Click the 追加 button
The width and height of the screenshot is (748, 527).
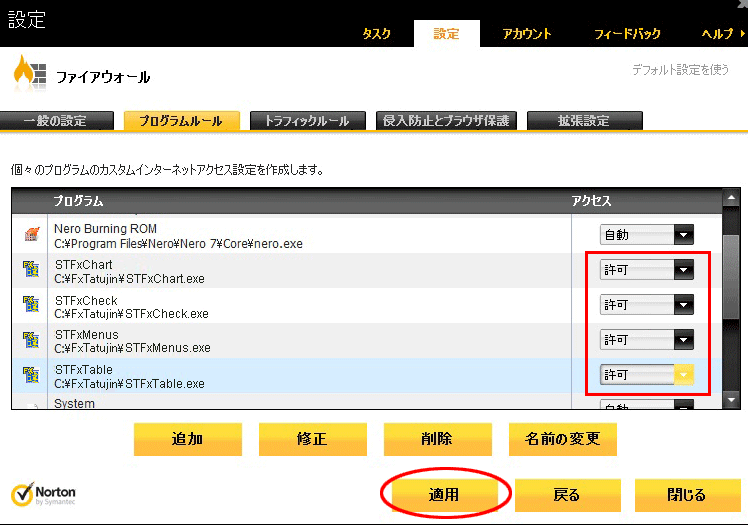(187, 439)
